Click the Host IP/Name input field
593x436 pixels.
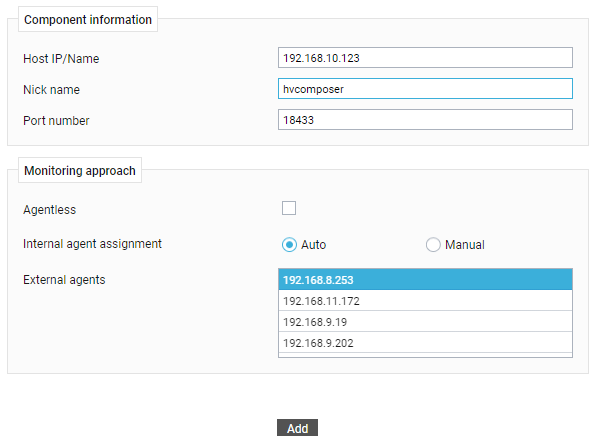click(x=425, y=58)
